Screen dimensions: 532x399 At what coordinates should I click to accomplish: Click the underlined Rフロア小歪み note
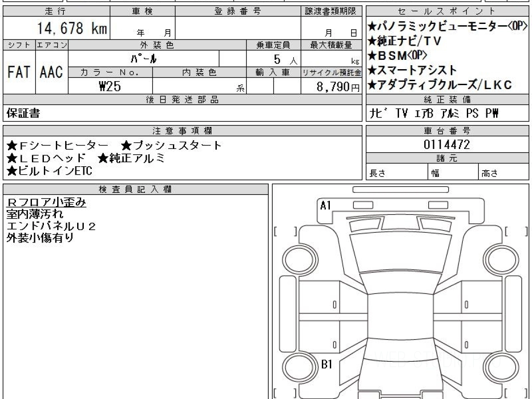[x=47, y=203]
